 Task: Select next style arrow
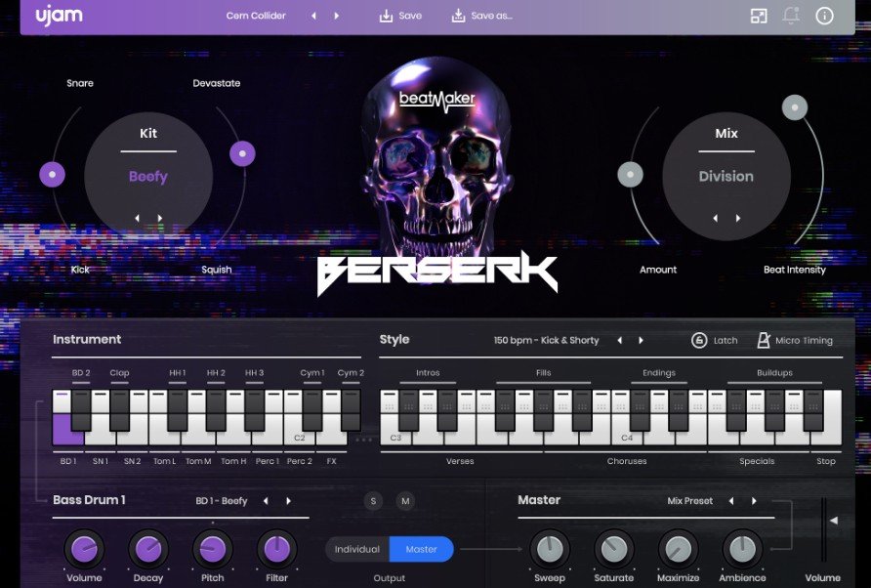pyautogui.click(x=641, y=340)
